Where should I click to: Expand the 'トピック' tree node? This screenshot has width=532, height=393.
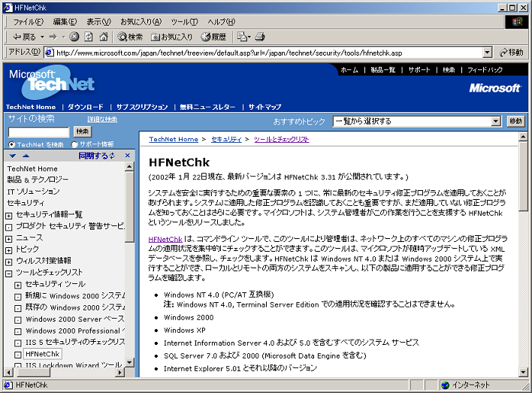[x=9, y=250]
